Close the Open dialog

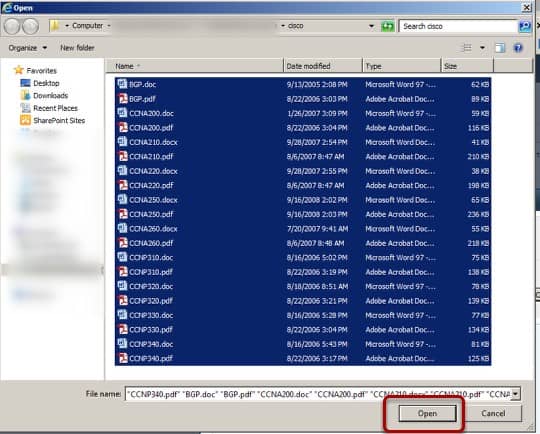(x=527, y=7)
